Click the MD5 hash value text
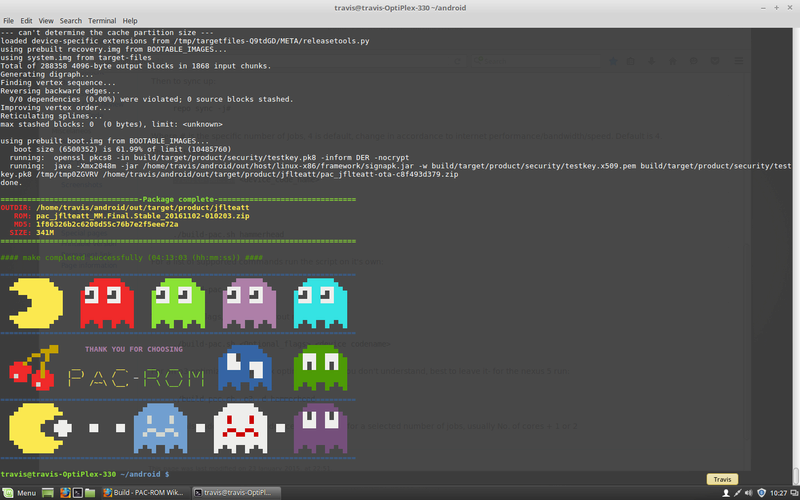 107,224
